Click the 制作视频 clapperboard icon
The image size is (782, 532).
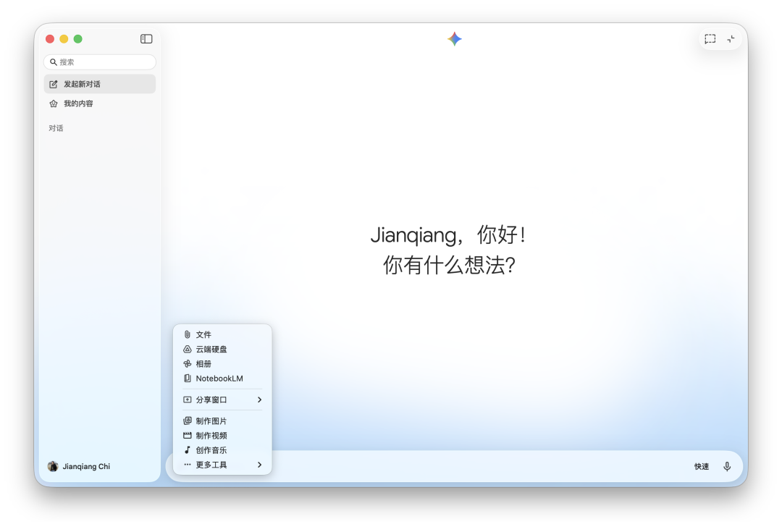pyautogui.click(x=188, y=435)
